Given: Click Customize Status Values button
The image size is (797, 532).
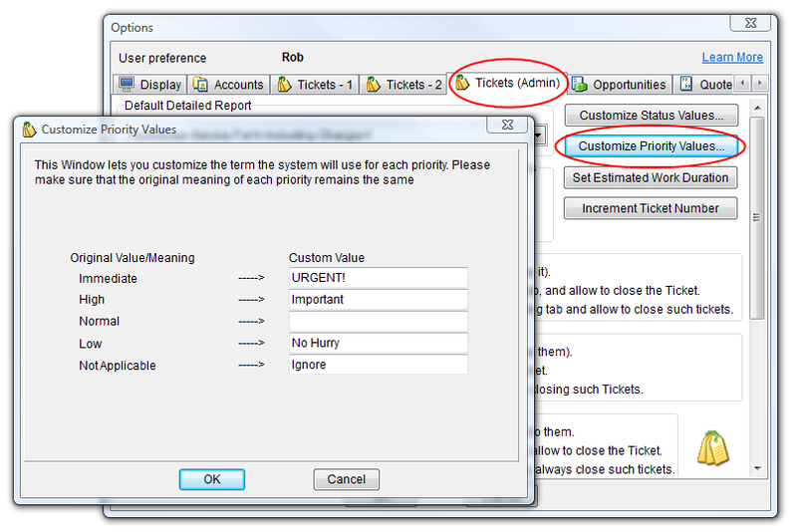Looking at the screenshot, I should (652, 115).
